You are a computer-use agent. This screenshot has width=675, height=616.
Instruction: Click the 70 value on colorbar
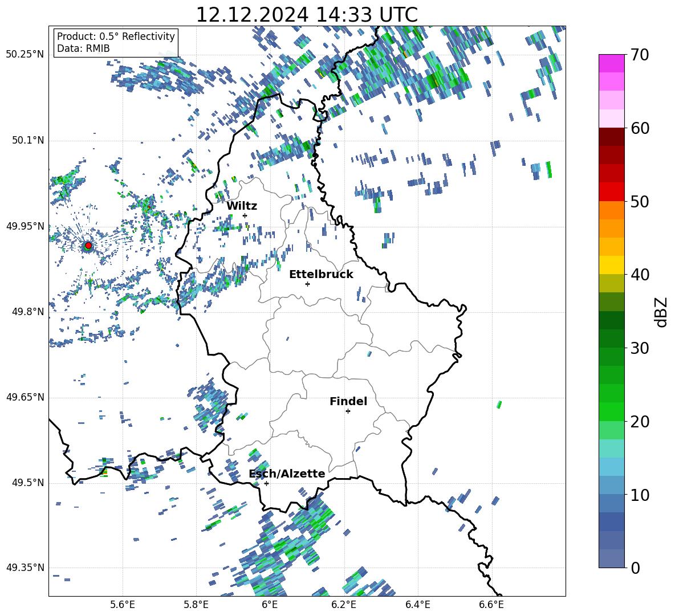click(639, 55)
